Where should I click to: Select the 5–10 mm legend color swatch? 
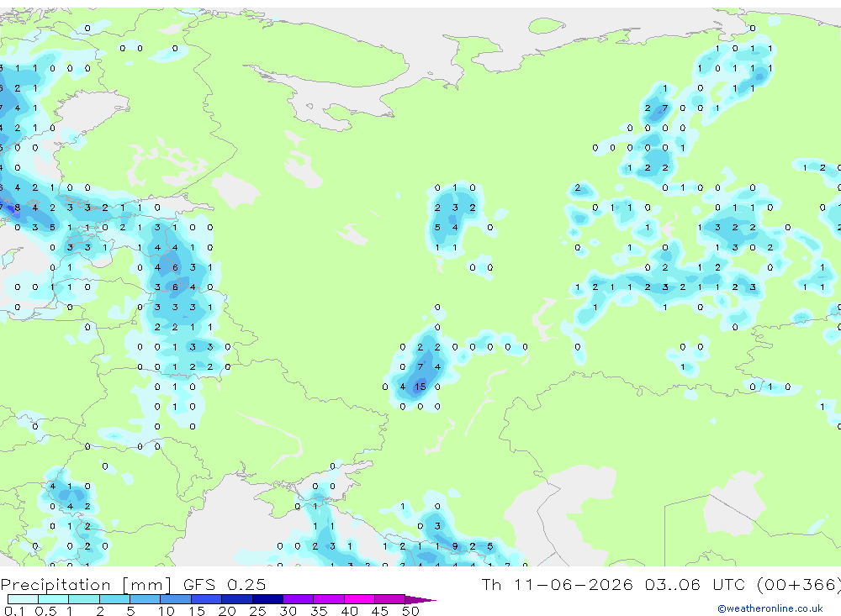tap(145, 599)
